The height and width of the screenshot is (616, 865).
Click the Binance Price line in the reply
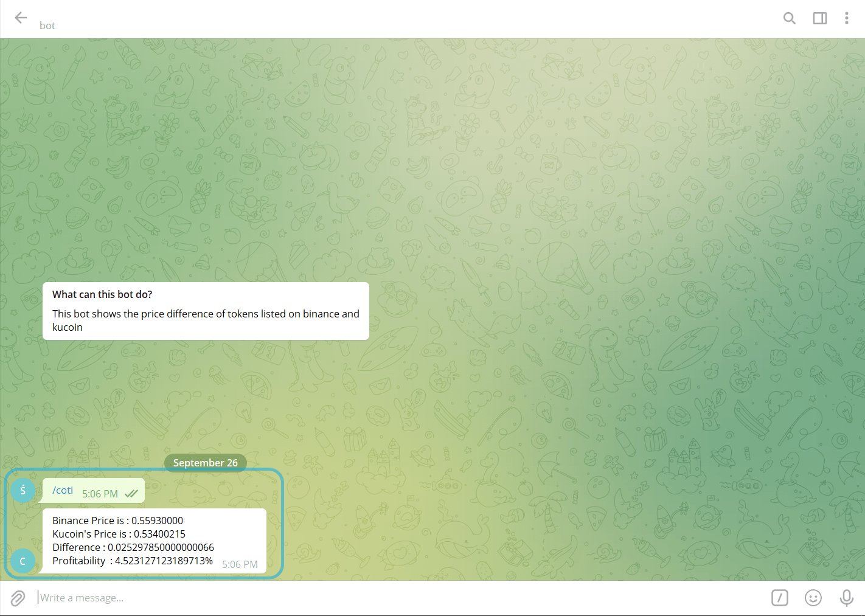[x=117, y=521]
